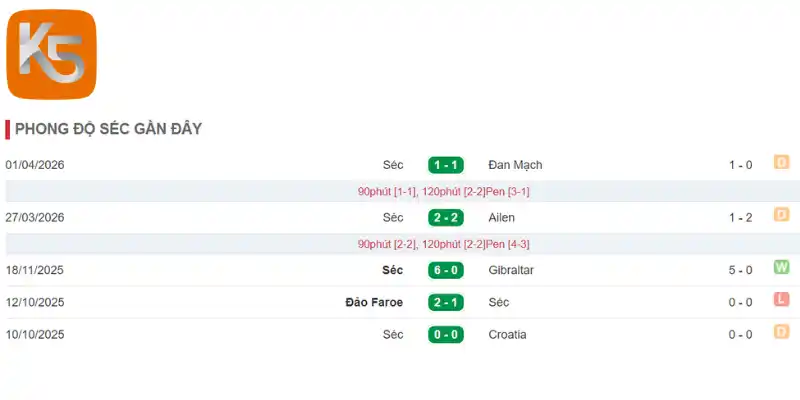Image resolution: width=800 pixels, height=400 pixels.
Task: Open the 2 - 2 score versus Ailen
Action: tap(446, 218)
